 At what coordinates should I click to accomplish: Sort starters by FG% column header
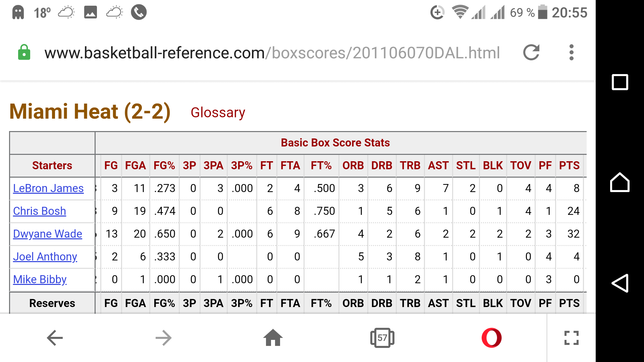164,166
